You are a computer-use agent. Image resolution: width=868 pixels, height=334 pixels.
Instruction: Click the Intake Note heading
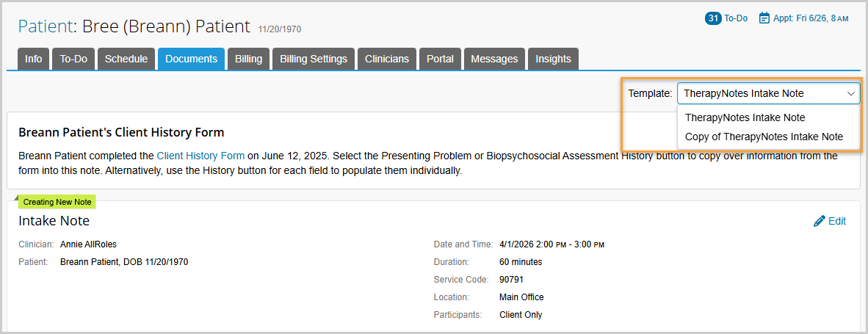pyautogui.click(x=54, y=221)
